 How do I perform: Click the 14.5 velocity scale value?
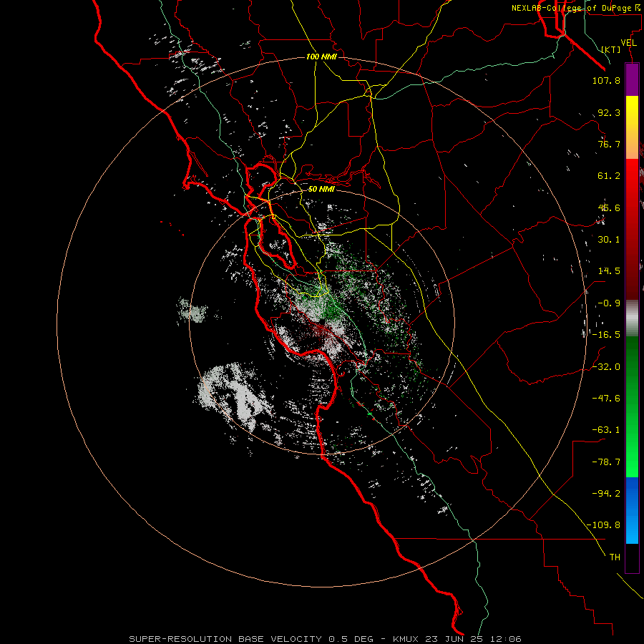[x=609, y=271]
